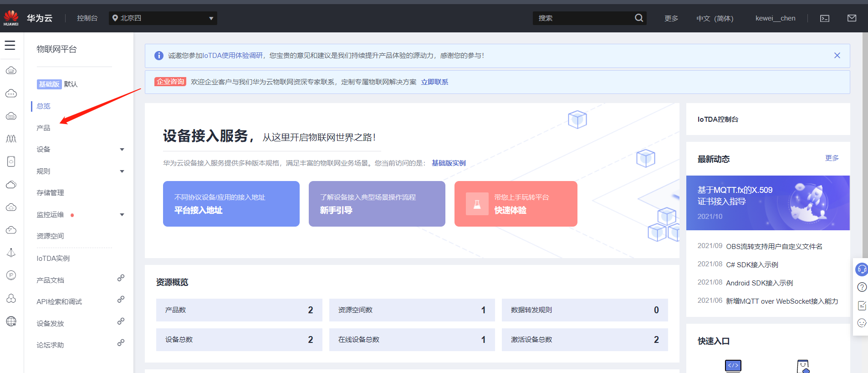Open the IoTDA使用体验调研 survey link
The image size is (868, 373).
(x=233, y=56)
